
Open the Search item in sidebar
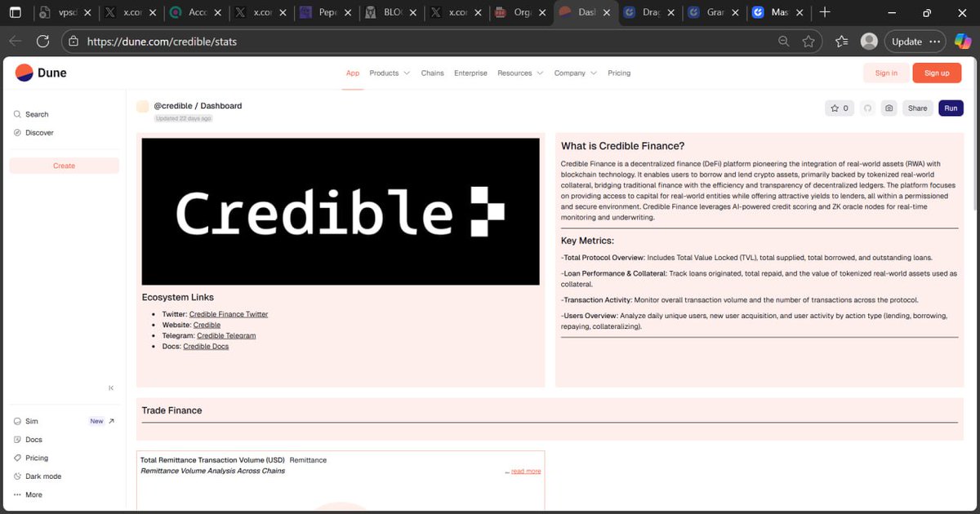(31, 114)
